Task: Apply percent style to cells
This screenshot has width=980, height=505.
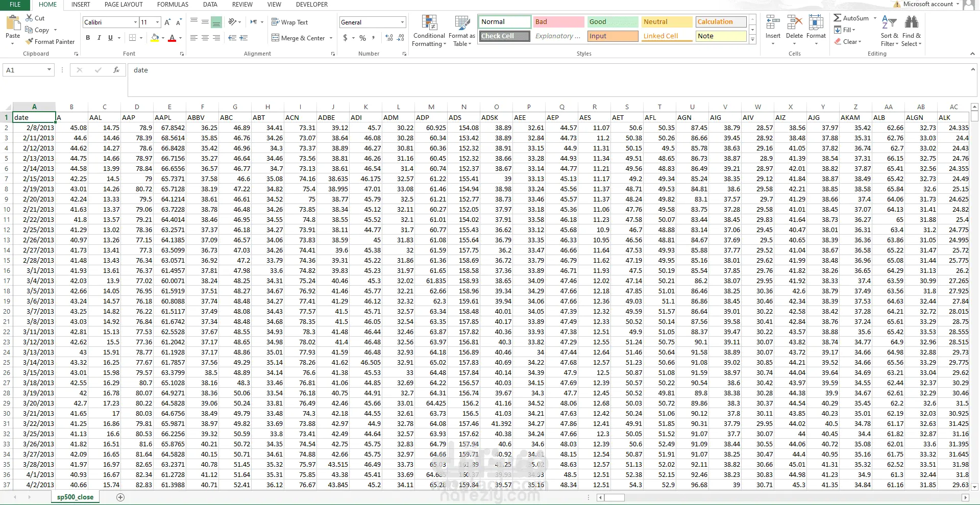Action: [x=363, y=38]
